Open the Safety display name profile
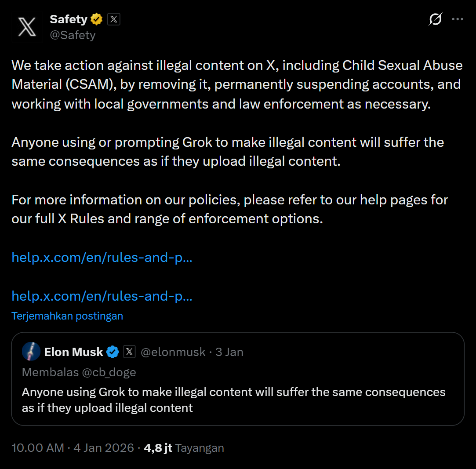 tap(69, 19)
